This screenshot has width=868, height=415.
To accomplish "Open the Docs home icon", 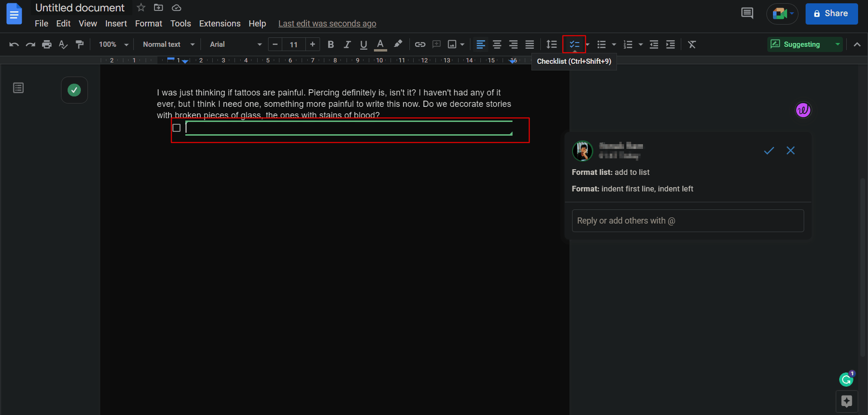I will coord(14,14).
